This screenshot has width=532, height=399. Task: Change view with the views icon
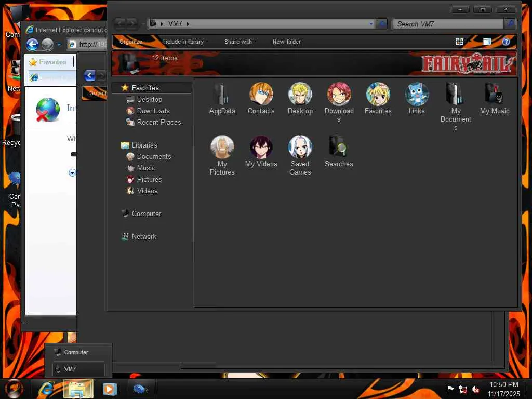click(x=459, y=42)
